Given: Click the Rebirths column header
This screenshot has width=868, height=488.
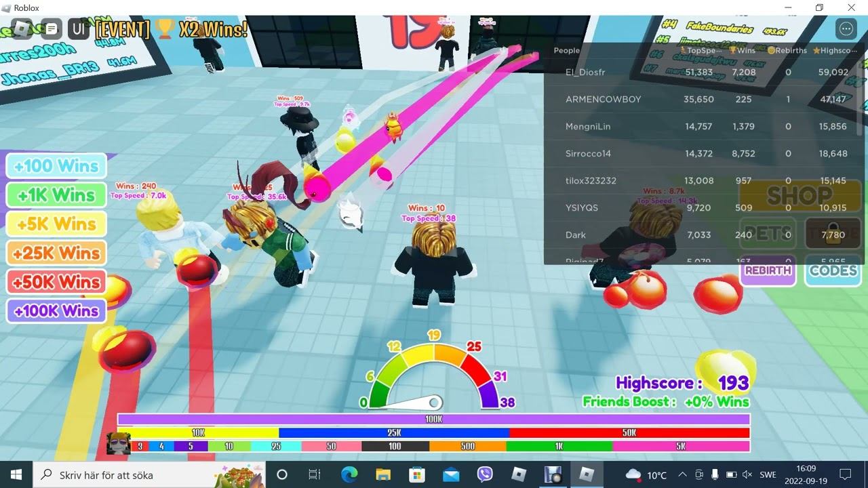Looking at the screenshot, I should tap(787, 50).
